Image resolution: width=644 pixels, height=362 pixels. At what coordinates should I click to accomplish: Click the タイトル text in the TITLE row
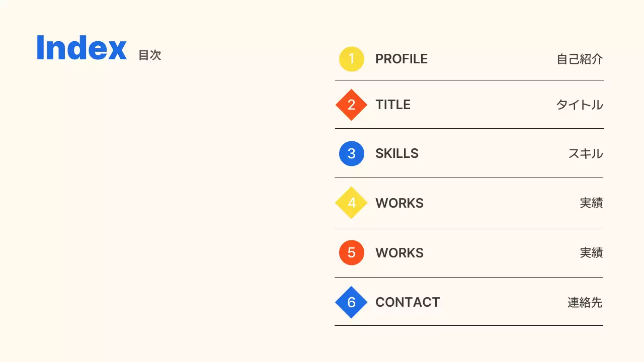coord(580,105)
